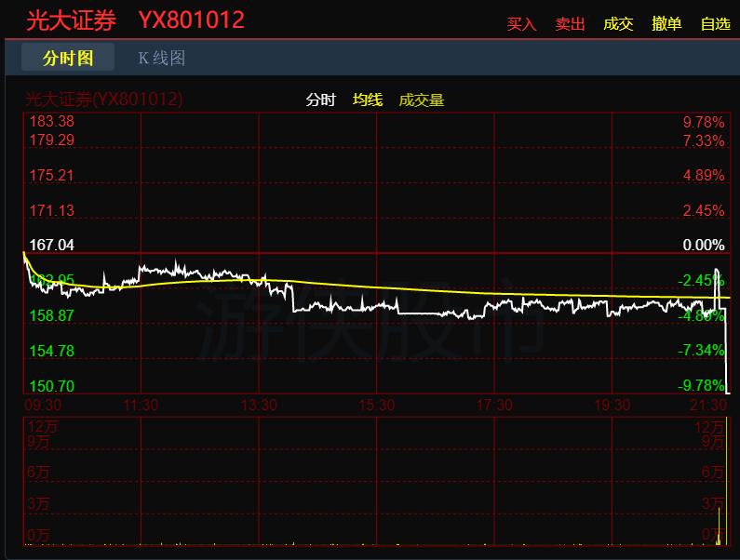Click the 150.70 price axis label

(x=52, y=386)
